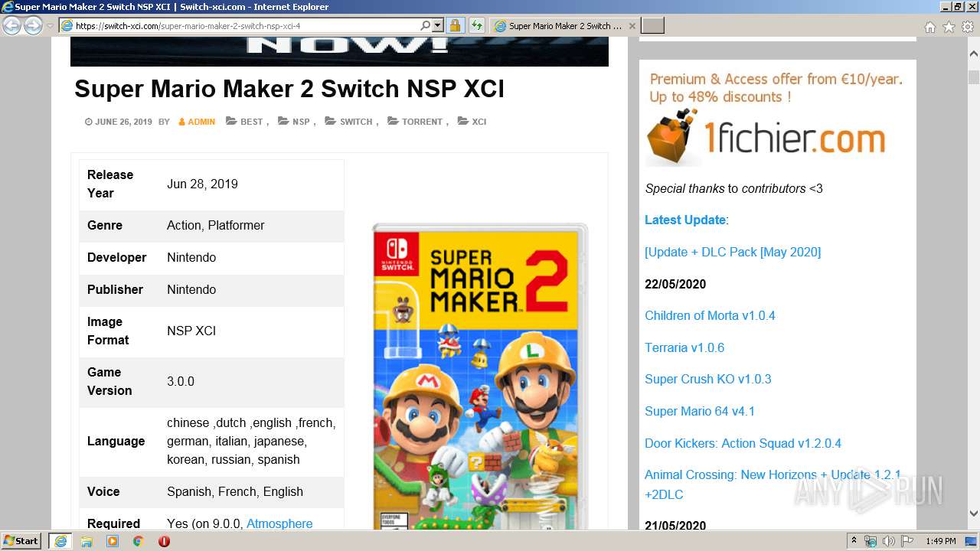The width and height of the screenshot is (980, 551).
Task: Go forward with the browser Forward arrow
Action: click(x=33, y=26)
